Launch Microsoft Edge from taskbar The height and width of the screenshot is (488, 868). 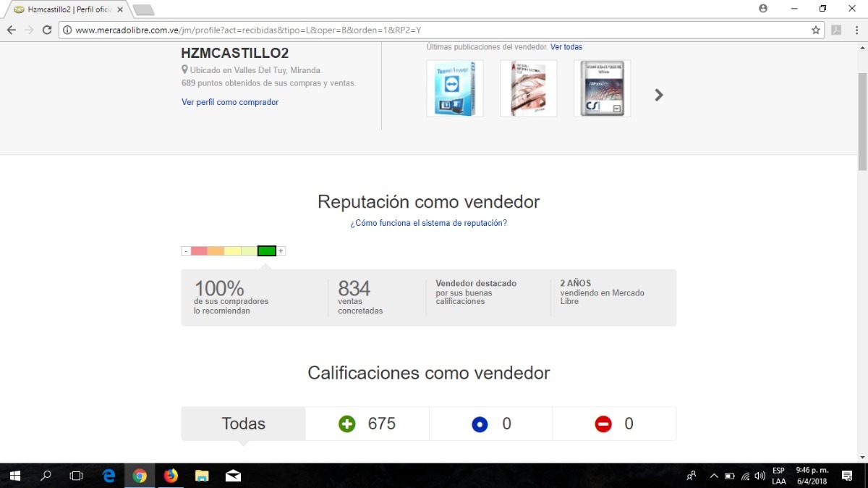point(109,476)
